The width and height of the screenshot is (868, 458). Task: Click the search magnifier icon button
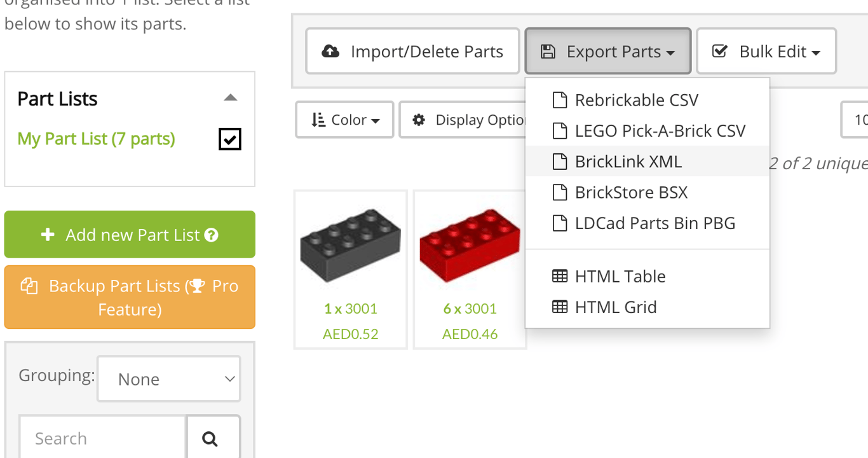coord(210,438)
